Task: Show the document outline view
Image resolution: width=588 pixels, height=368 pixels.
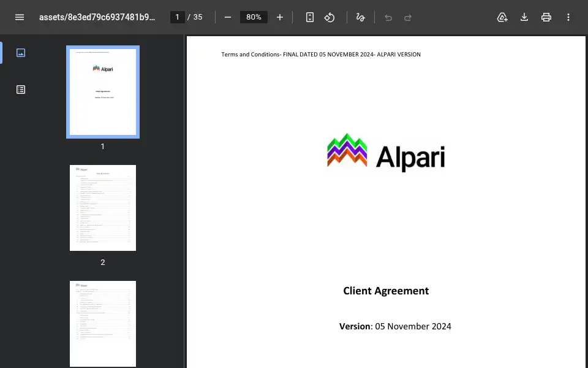Action: click(21, 90)
